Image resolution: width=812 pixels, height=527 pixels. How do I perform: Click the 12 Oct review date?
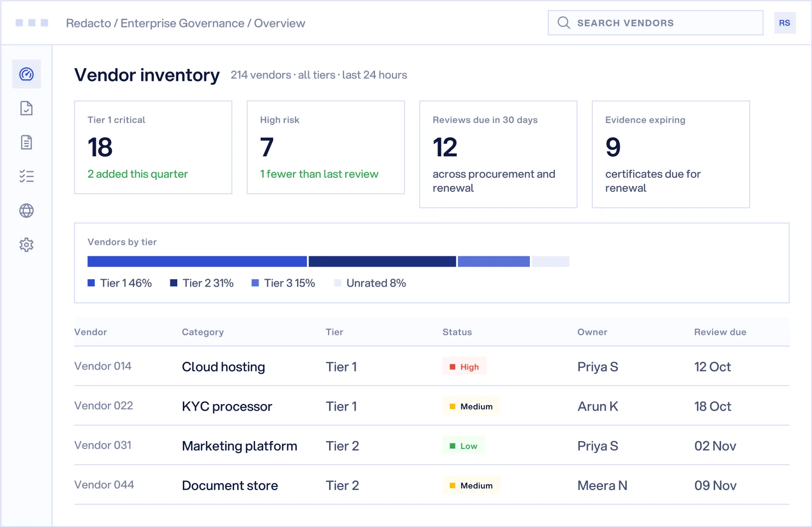(x=713, y=367)
